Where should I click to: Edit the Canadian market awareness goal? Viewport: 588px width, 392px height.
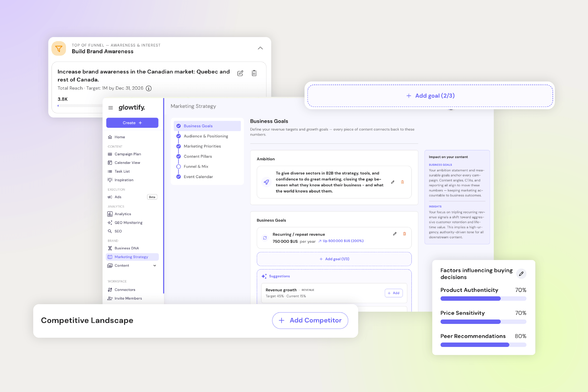click(240, 73)
